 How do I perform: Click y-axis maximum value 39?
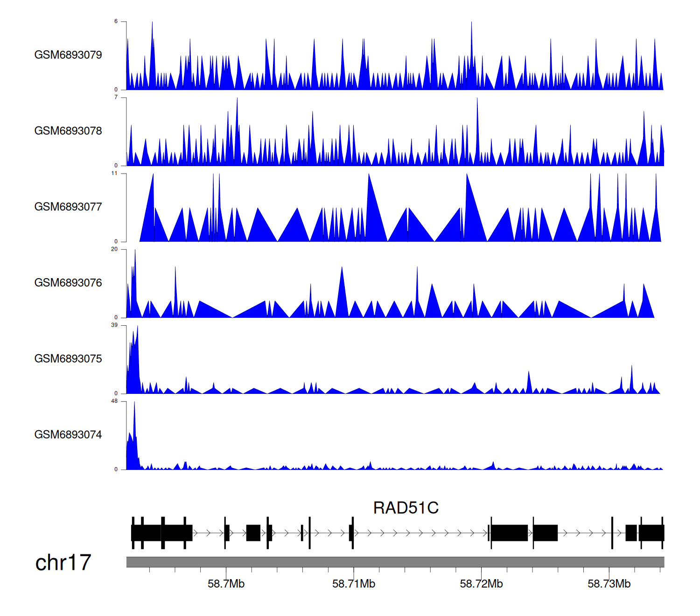pos(114,325)
